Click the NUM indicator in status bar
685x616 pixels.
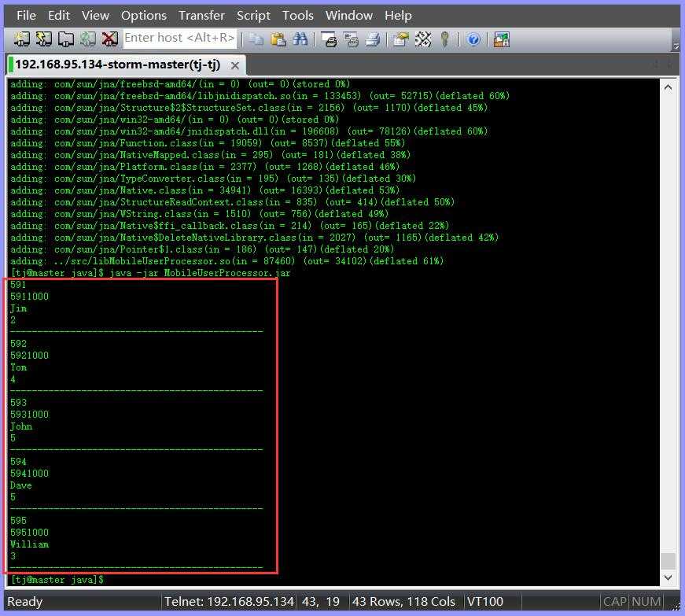pyautogui.click(x=646, y=602)
